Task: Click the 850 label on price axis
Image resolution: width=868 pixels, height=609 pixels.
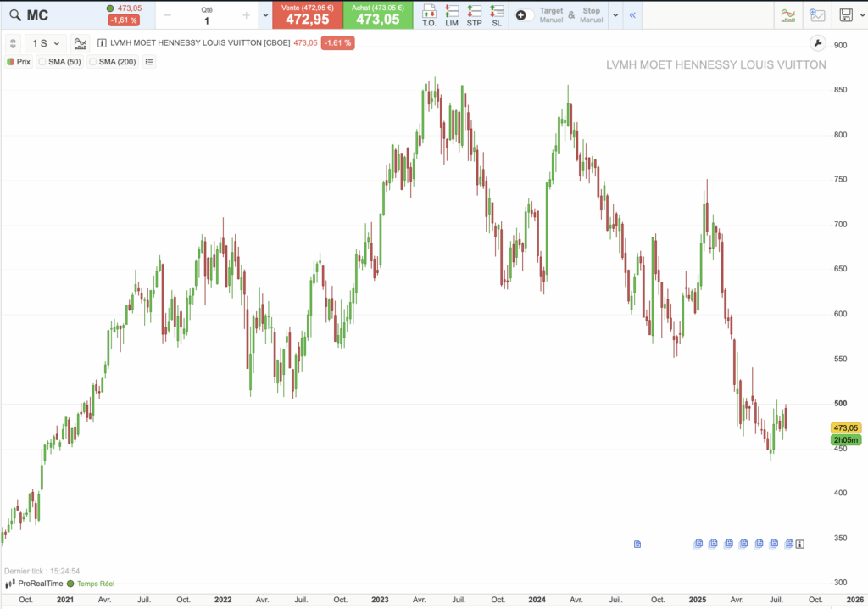Action: [840, 90]
